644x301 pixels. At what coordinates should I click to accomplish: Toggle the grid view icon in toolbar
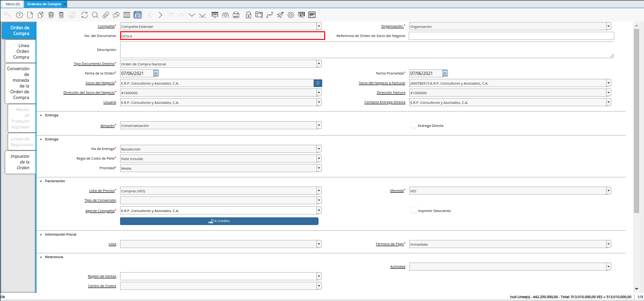[127, 15]
